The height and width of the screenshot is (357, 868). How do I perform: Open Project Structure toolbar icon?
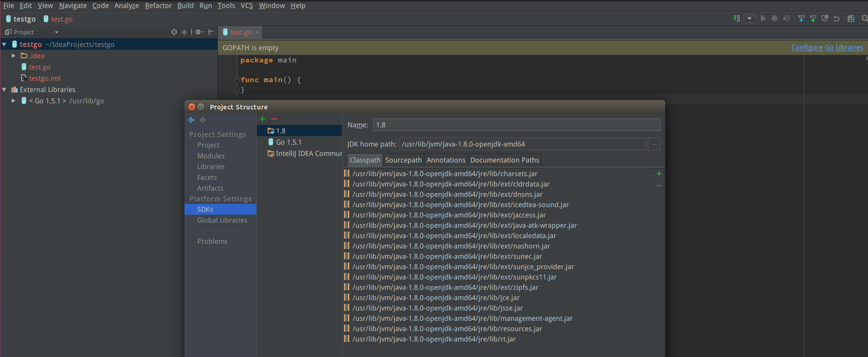tap(851, 18)
